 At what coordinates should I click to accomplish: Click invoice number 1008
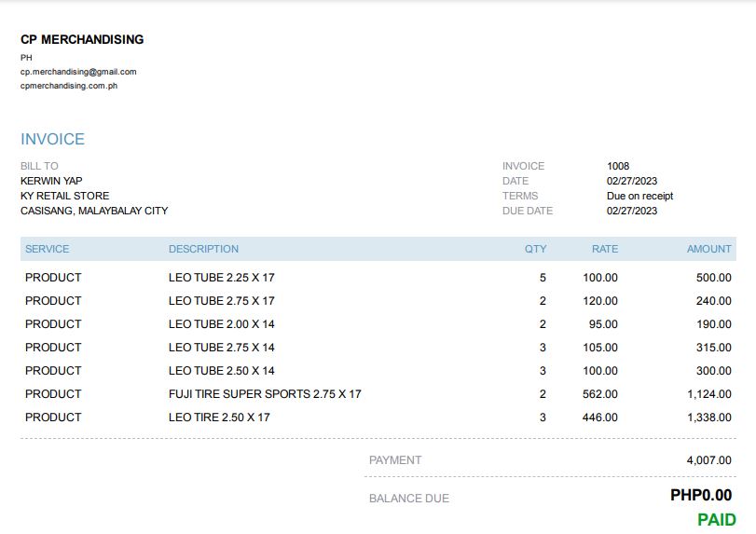pyautogui.click(x=618, y=166)
